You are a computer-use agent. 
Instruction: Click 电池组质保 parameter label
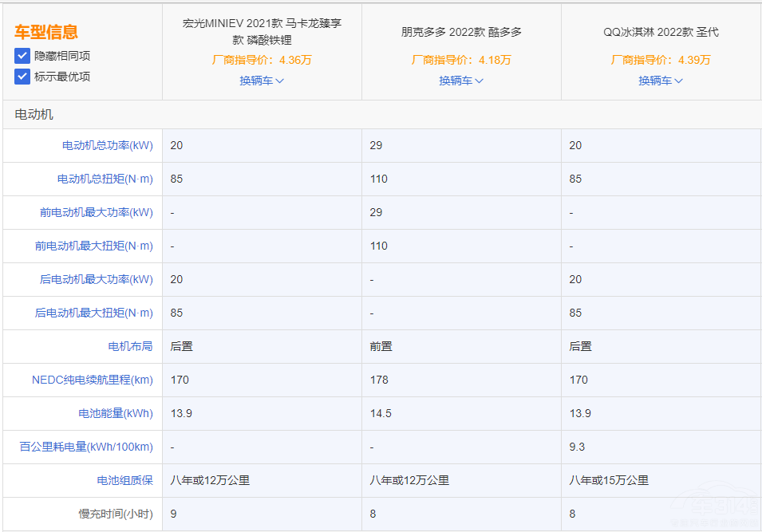[x=125, y=480]
